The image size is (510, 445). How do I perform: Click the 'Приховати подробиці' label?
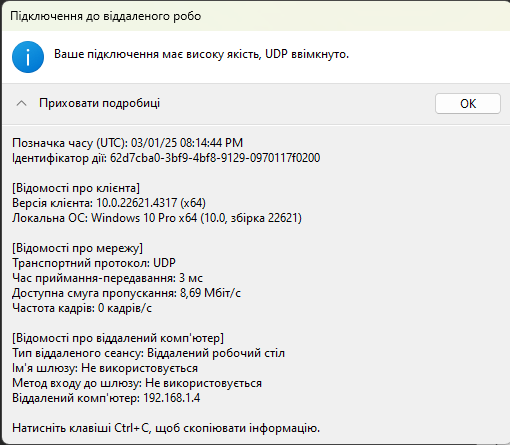tap(99, 103)
